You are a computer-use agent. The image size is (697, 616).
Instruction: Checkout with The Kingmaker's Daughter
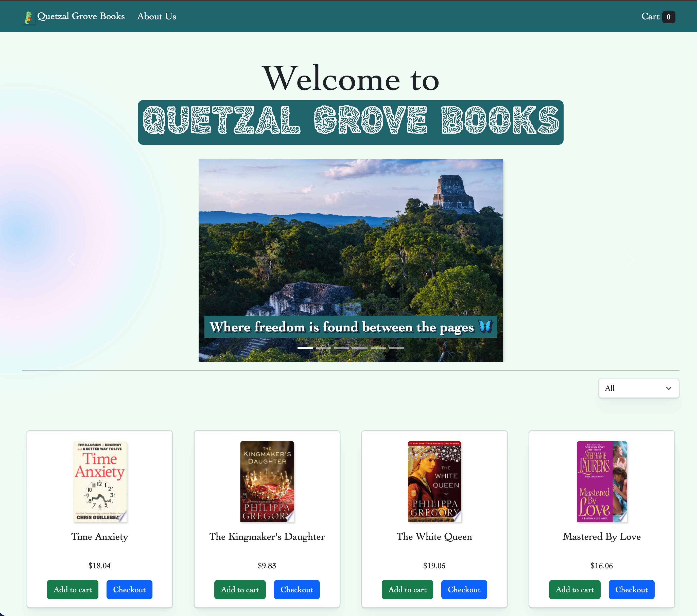click(x=296, y=589)
